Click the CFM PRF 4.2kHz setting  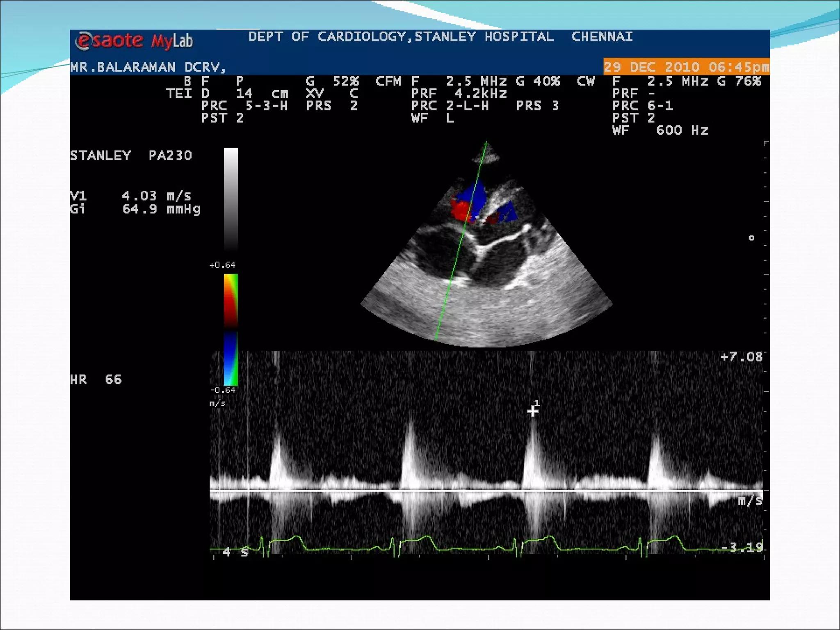[x=459, y=94]
